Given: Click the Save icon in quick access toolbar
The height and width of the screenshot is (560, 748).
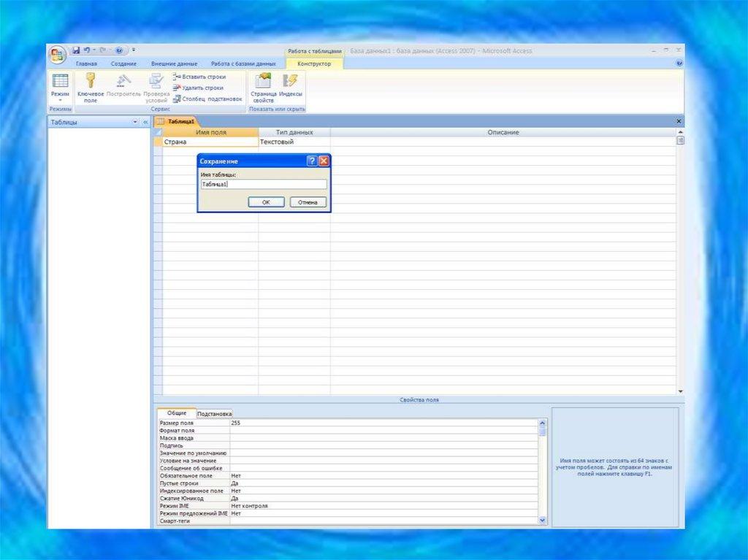Looking at the screenshot, I should (75, 50).
